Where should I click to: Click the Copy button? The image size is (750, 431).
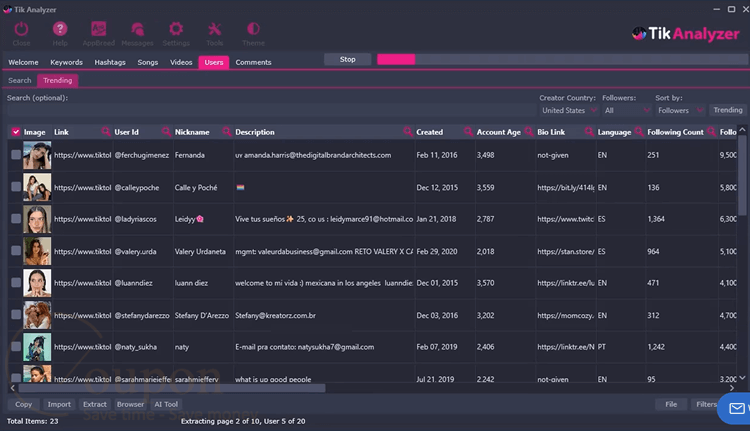pyautogui.click(x=23, y=404)
